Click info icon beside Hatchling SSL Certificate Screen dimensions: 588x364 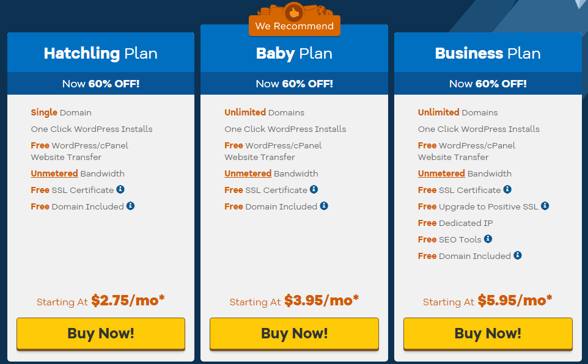pyautogui.click(x=120, y=189)
